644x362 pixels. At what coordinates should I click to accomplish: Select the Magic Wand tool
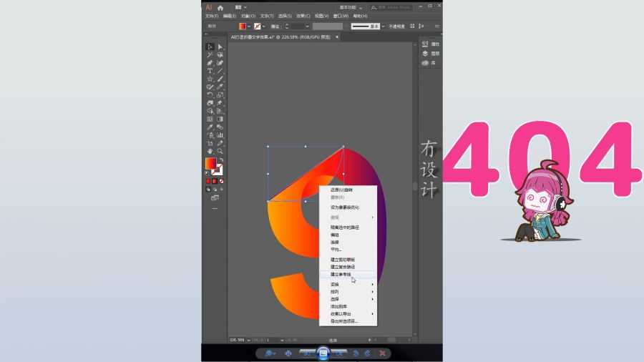point(210,55)
